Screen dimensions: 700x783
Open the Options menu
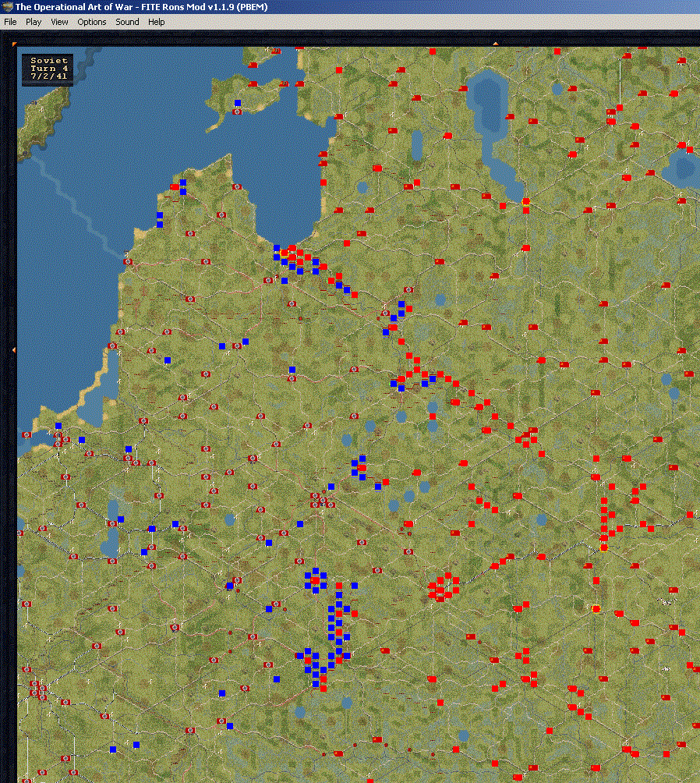click(92, 22)
